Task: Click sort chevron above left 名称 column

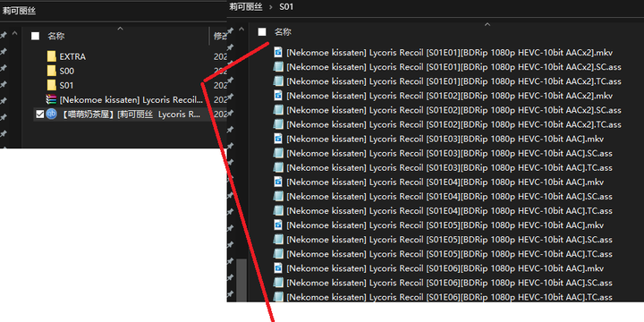Action: pos(120,29)
